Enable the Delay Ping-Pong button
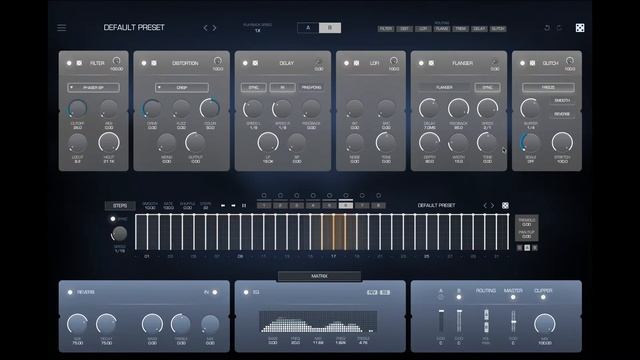Viewport: 640px width, 360px height. pyautogui.click(x=311, y=87)
